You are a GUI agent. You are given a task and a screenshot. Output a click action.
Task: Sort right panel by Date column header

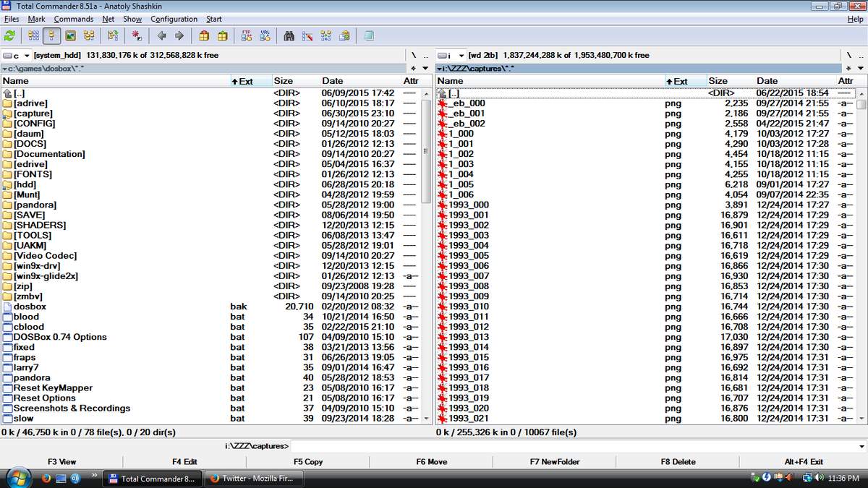coord(795,81)
